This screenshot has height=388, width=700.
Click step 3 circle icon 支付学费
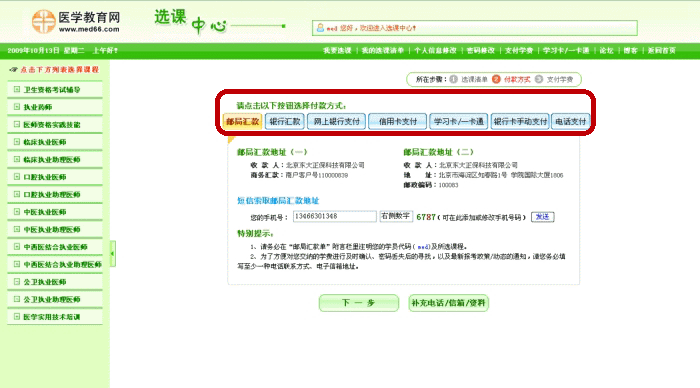[x=539, y=79]
